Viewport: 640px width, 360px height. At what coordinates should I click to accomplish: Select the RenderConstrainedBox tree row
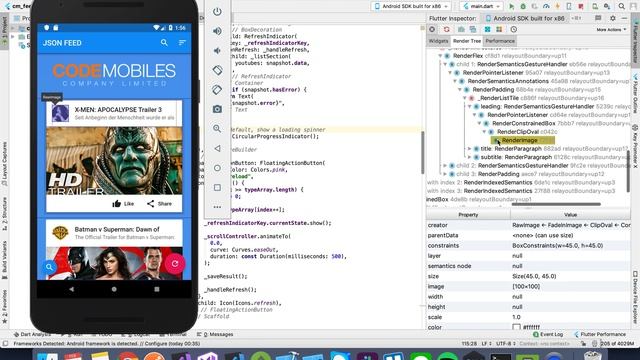(x=557, y=123)
